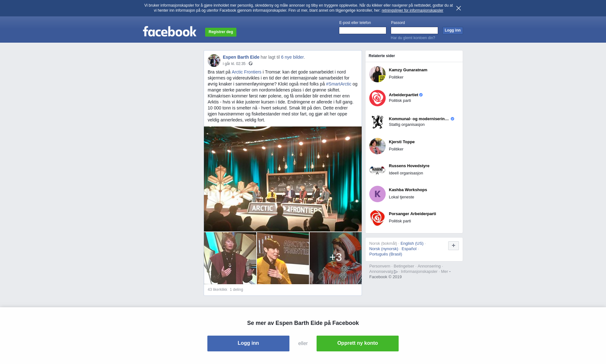Expand the Mer footer dropdown
The image size is (606, 364).
coord(446,272)
